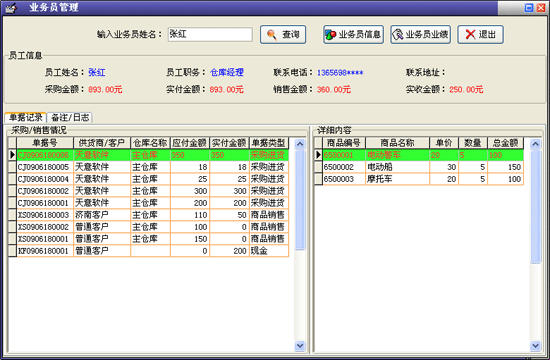Select the 单据记录 tab
Viewport: 550px width, 360px height.
click(x=26, y=117)
